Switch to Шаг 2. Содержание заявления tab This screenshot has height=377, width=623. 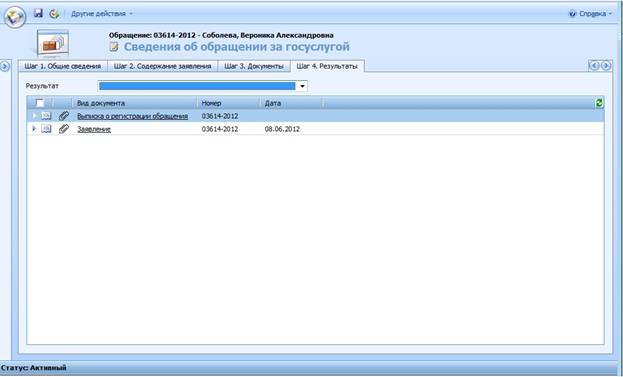pos(163,66)
